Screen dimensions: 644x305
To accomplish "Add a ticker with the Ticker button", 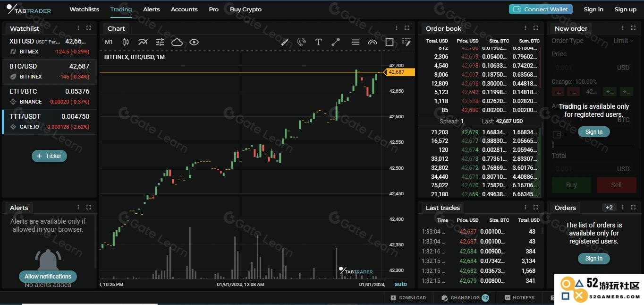I will pyautogui.click(x=50, y=156).
